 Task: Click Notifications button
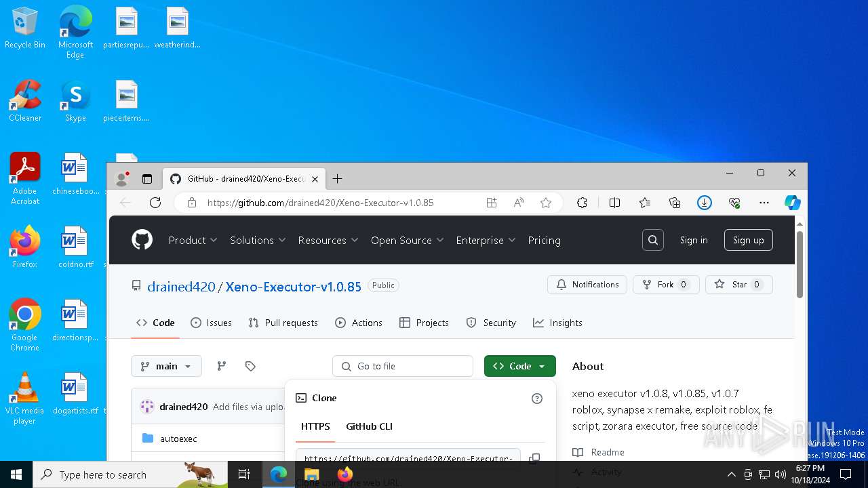pos(587,285)
